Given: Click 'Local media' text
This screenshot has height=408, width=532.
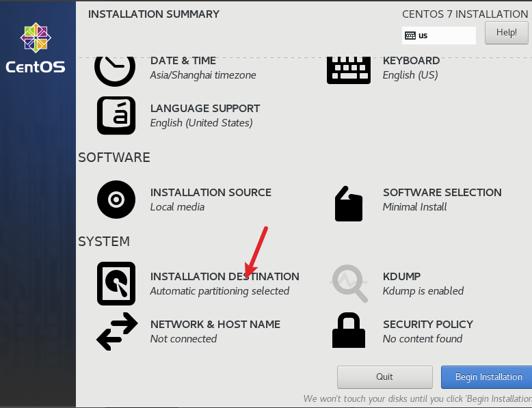Looking at the screenshot, I should point(177,207).
